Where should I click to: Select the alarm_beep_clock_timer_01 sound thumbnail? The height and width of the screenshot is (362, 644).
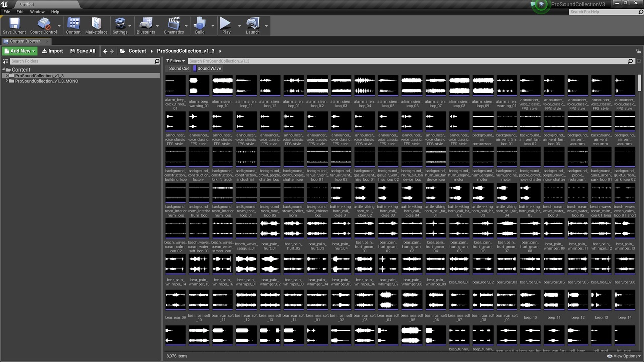click(175, 85)
